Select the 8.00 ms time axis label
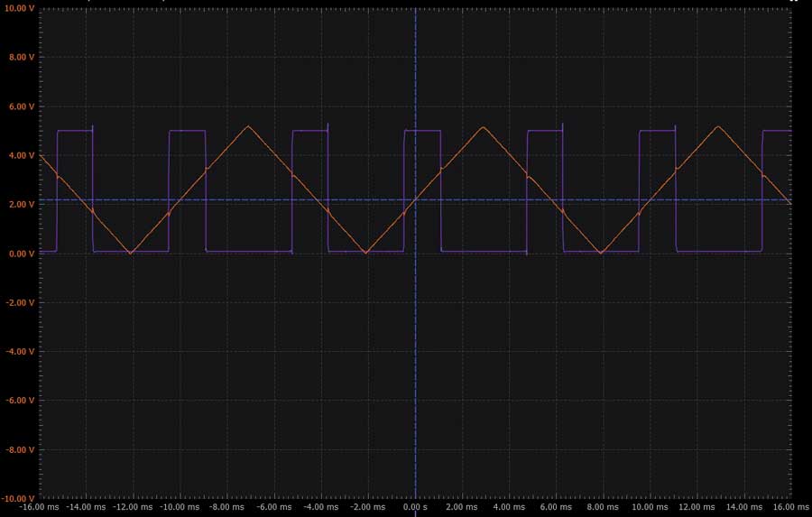 pyautogui.click(x=603, y=507)
